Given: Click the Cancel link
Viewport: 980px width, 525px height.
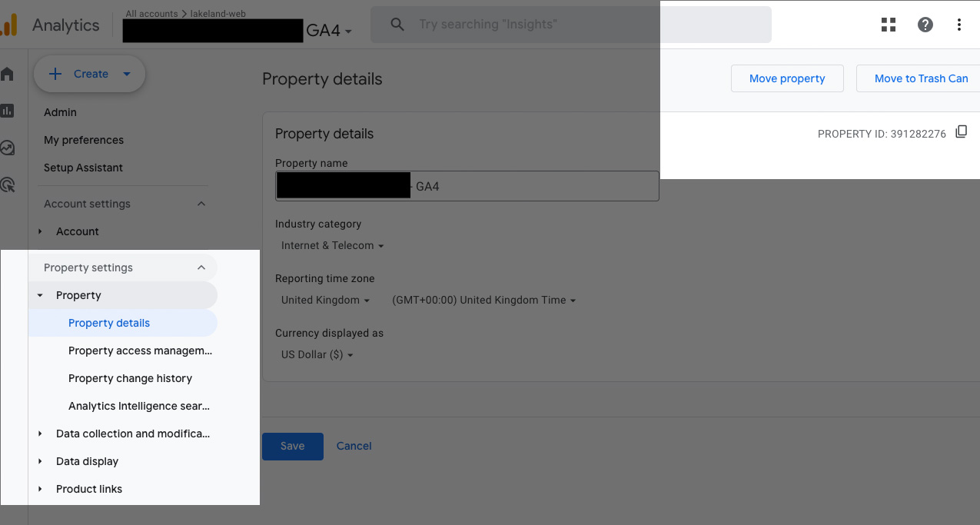Looking at the screenshot, I should (354, 446).
